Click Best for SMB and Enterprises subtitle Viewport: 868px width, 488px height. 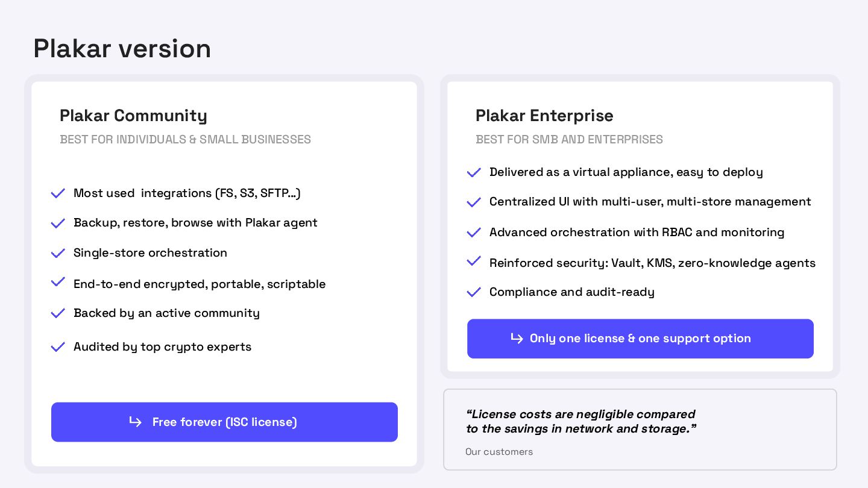tap(569, 140)
